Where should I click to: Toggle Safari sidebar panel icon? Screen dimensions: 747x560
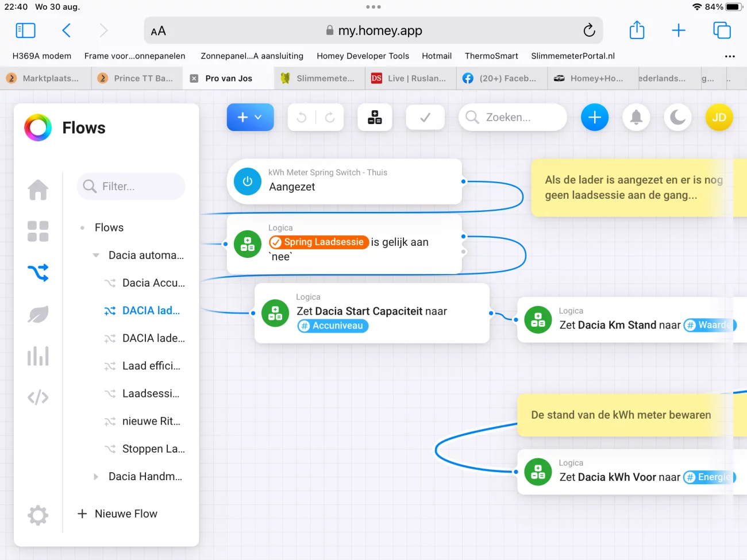25,30
